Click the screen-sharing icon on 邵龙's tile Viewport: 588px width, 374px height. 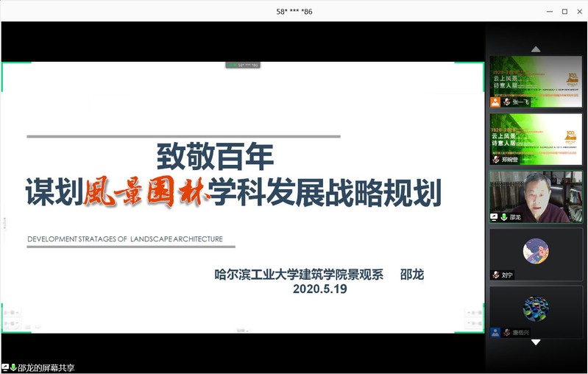pos(495,217)
